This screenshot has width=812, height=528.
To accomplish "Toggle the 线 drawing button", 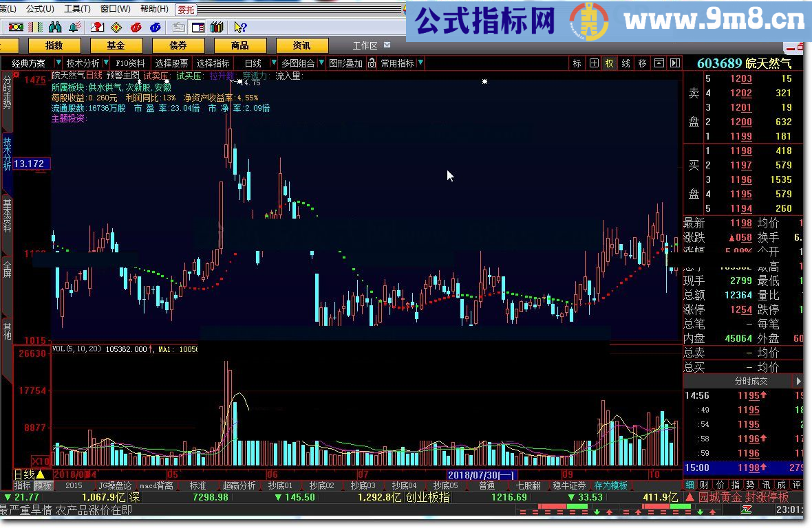I will [x=626, y=63].
